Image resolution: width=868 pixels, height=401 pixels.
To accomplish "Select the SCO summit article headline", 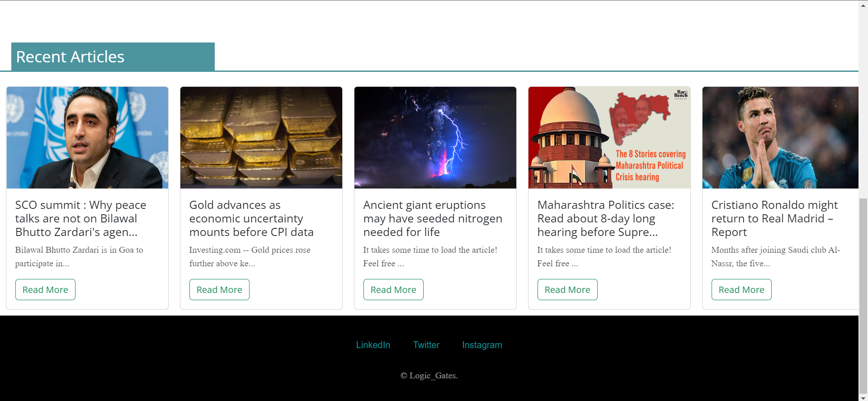I will (81, 218).
